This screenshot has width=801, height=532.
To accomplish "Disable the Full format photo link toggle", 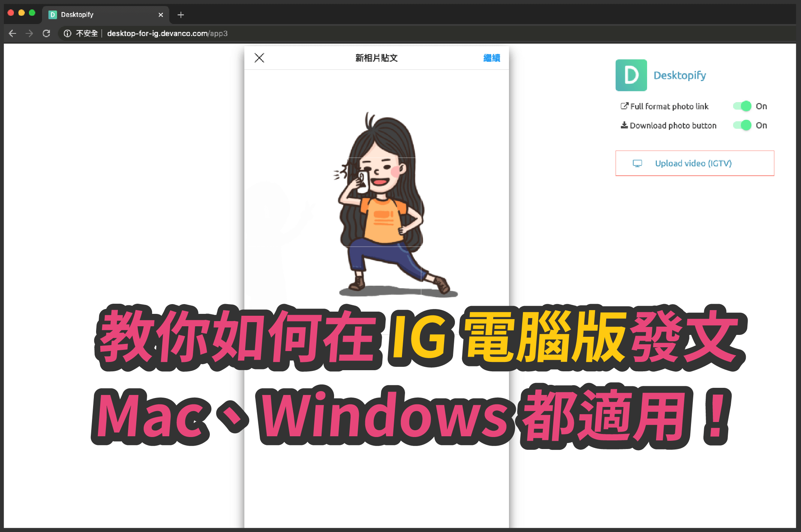I will coord(742,106).
